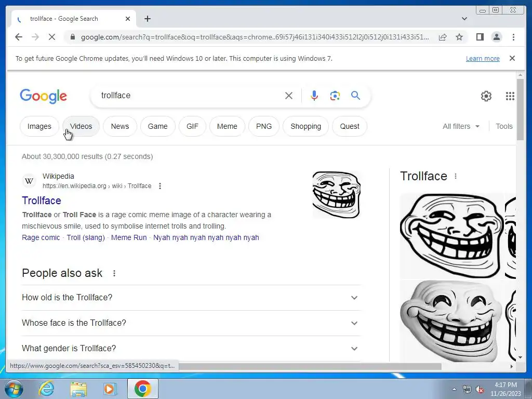Open the All filters dropdown
This screenshot has height=399, width=532.
click(x=461, y=126)
